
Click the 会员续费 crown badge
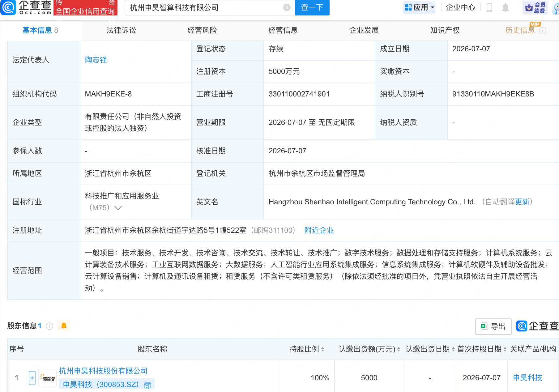coord(535,7)
